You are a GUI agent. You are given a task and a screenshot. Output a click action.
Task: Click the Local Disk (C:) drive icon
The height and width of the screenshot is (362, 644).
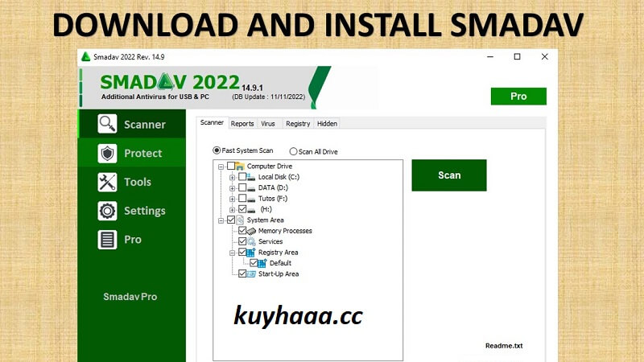pos(251,177)
